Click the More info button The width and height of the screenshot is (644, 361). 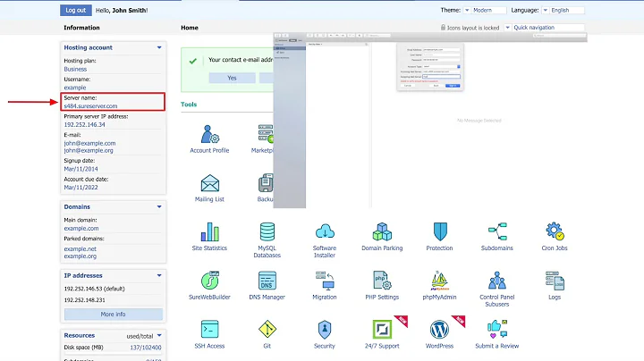pos(114,315)
